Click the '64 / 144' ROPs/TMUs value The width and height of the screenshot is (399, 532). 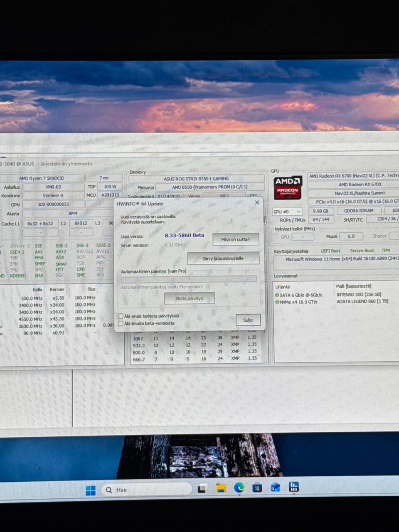point(321,220)
